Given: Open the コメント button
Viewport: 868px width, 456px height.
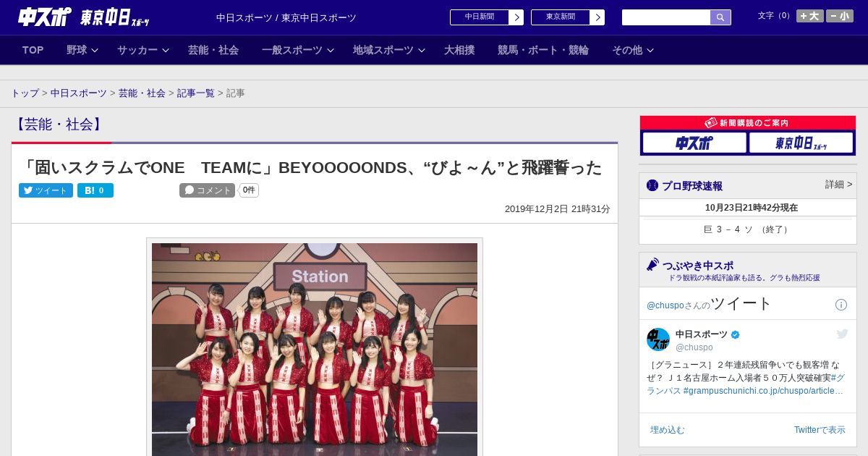Looking at the screenshot, I should pos(208,190).
